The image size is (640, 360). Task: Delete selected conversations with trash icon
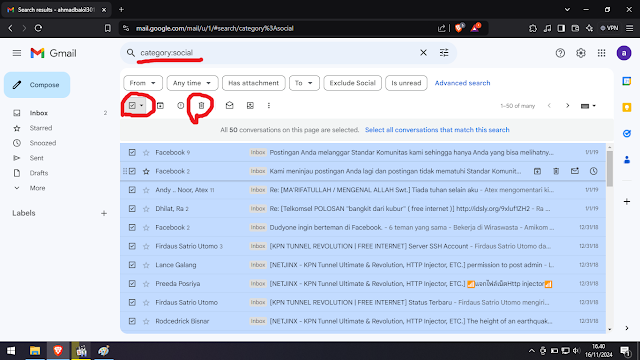tap(201, 106)
